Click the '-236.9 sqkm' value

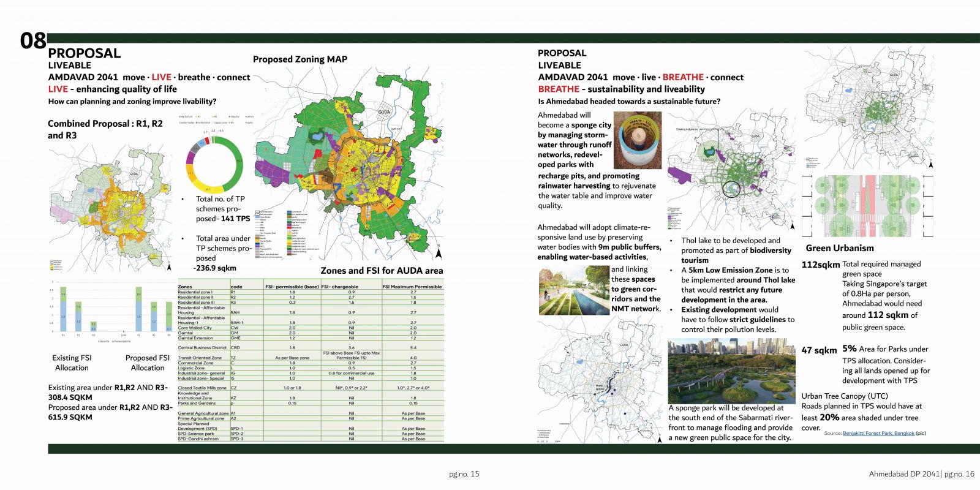214,268
